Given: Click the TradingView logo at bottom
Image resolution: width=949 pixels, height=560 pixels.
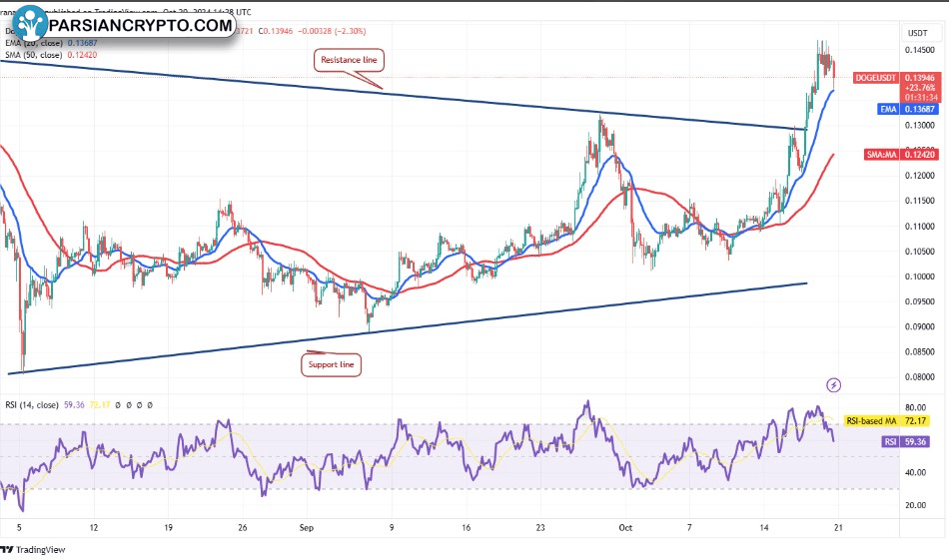Looking at the screenshot, I should [33, 550].
